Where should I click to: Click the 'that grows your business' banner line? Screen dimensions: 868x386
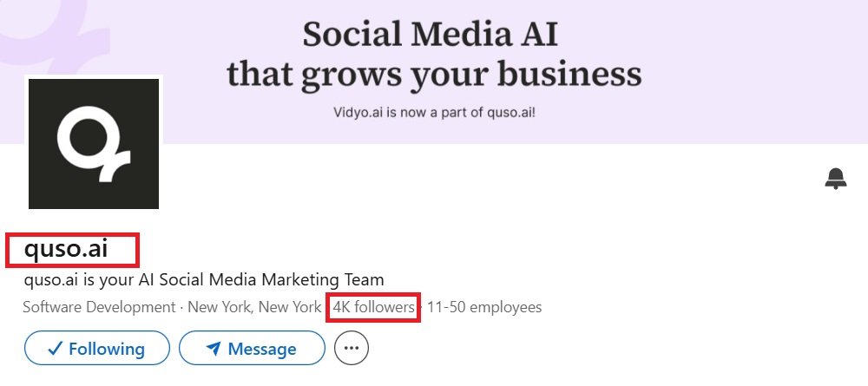click(435, 75)
